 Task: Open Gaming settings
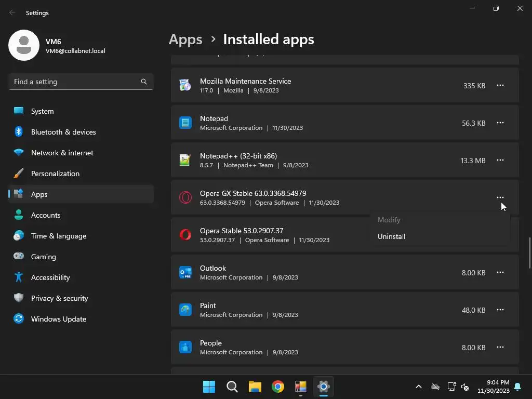(81, 257)
